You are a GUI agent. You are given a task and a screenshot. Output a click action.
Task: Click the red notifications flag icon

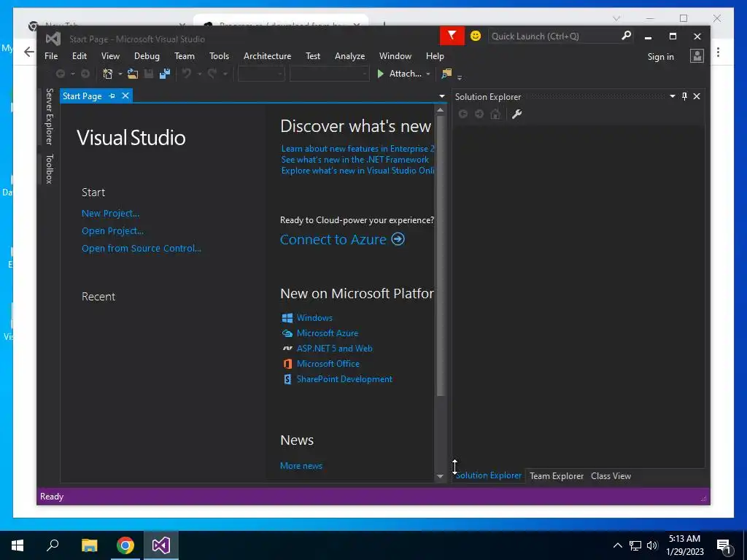452,36
